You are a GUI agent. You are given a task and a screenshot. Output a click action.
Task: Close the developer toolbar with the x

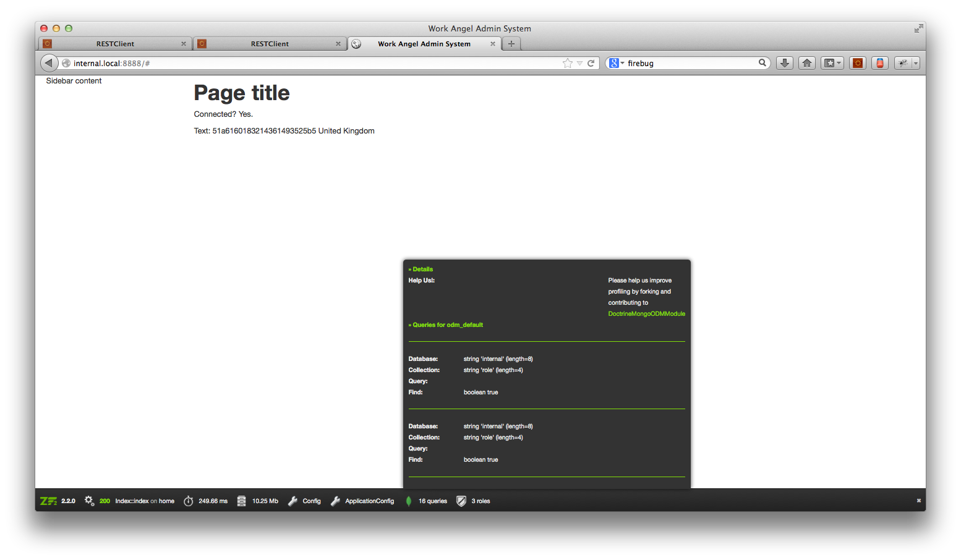(919, 501)
